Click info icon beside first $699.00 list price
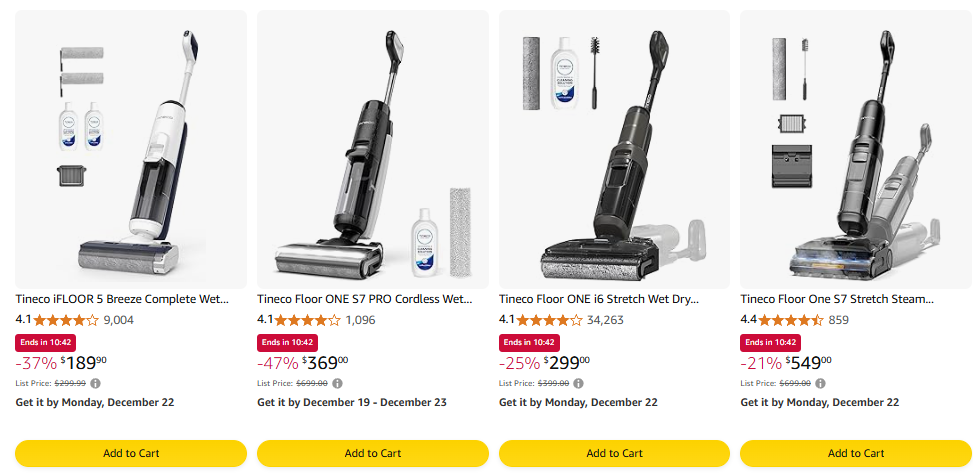This screenshot has height=473, width=973. [337, 383]
